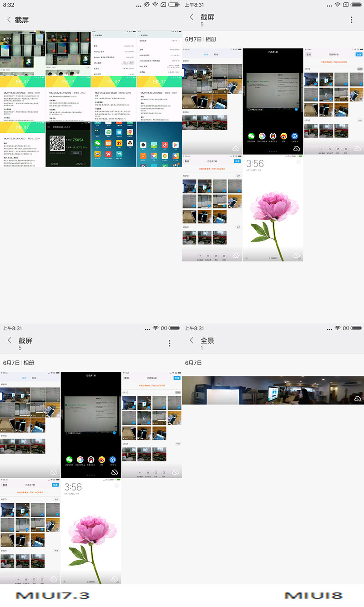Open three-dot menu in upper-right 截屏 screen
This screenshot has width=364, height=607.
coord(352,20)
